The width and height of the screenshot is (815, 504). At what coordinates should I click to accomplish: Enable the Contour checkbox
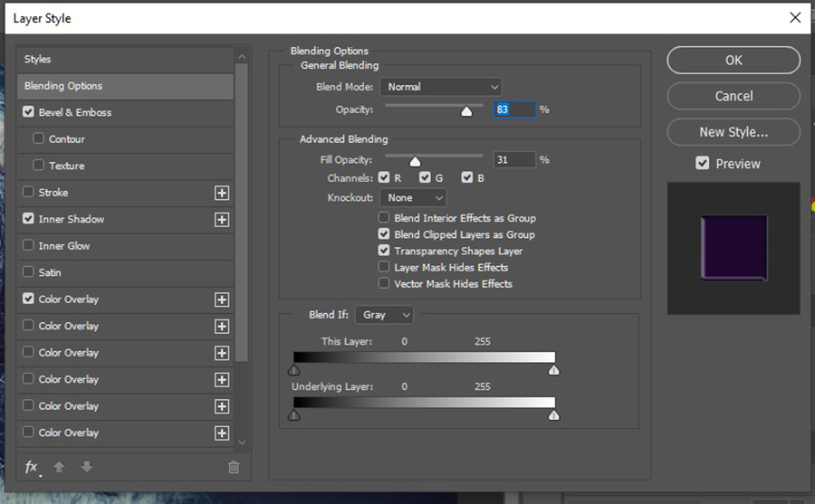click(x=39, y=139)
